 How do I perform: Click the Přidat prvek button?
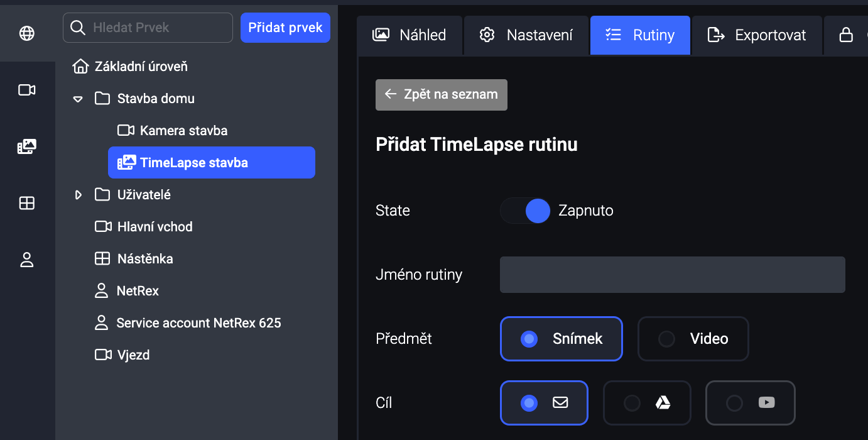(285, 28)
